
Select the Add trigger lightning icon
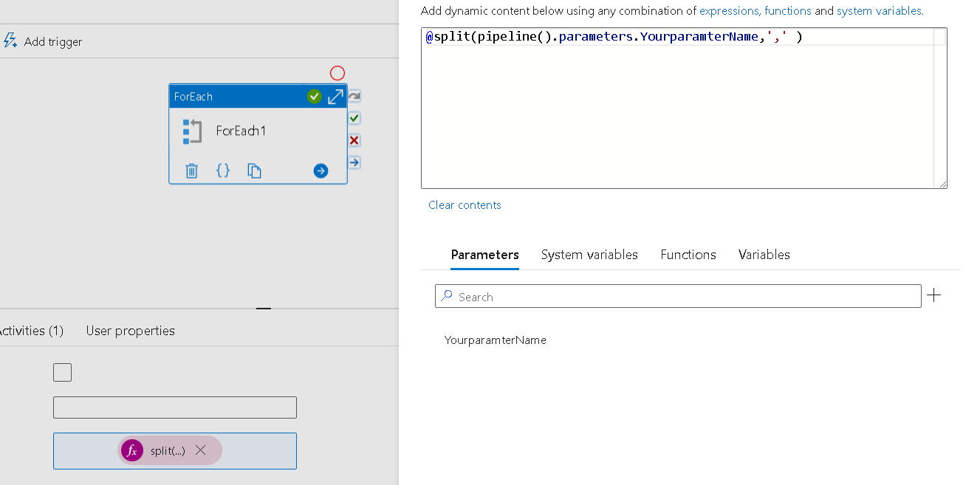10,41
